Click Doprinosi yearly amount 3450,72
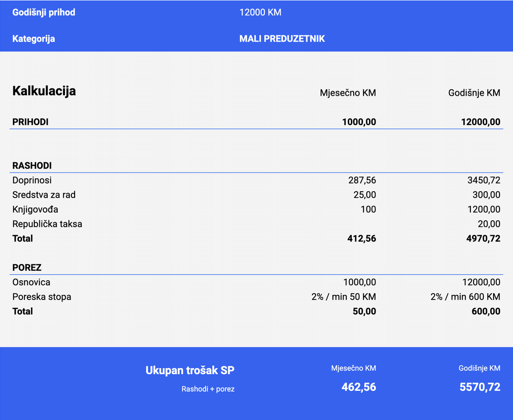The image size is (513, 420). pyautogui.click(x=484, y=180)
